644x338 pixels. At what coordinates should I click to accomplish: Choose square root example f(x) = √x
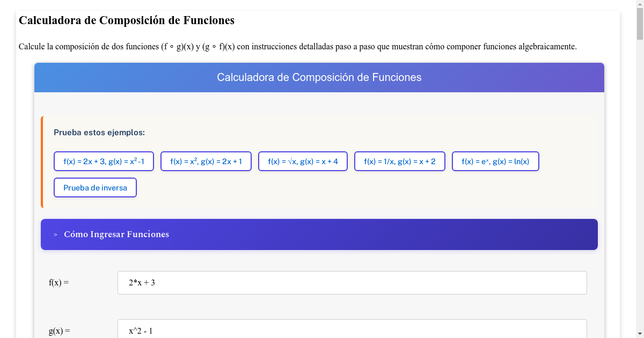(303, 160)
